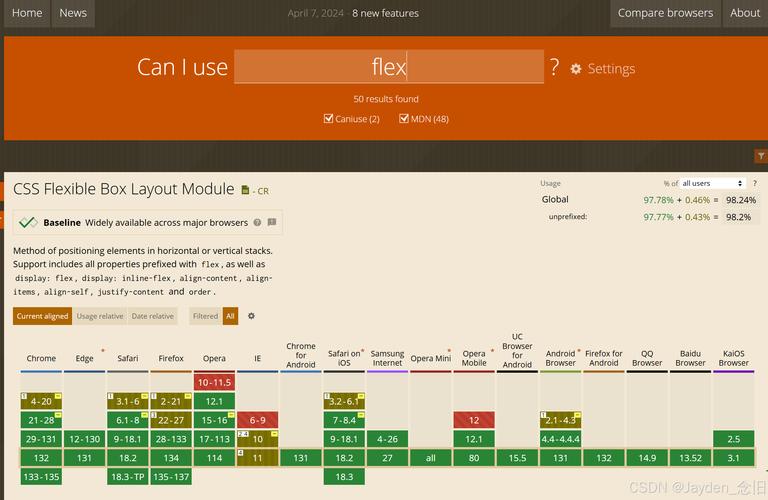The height and width of the screenshot is (500, 768).
Task: Select Firefox 135-137 cell
Action: point(171,476)
